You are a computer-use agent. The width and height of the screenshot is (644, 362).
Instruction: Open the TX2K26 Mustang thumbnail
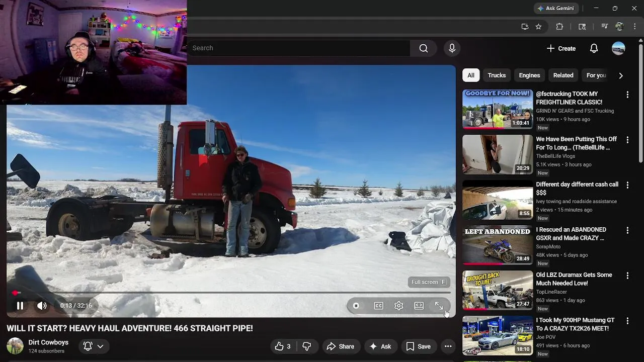coord(498,335)
